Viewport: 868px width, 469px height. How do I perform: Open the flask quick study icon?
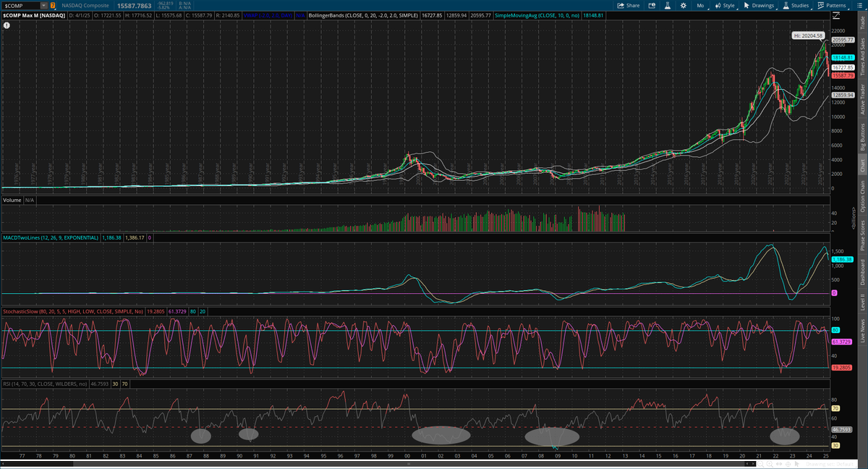pos(668,5)
